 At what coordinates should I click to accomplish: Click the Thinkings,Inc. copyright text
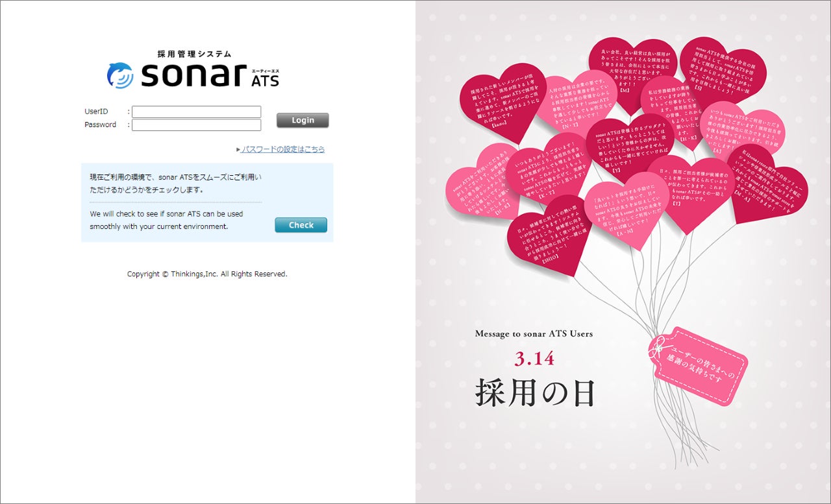207,274
